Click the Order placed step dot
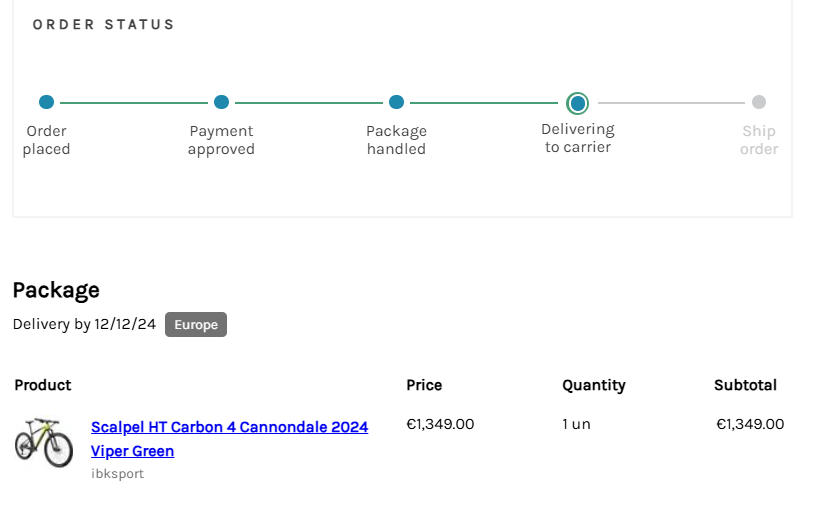The width and height of the screenshot is (819, 506). [x=46, y=102]
